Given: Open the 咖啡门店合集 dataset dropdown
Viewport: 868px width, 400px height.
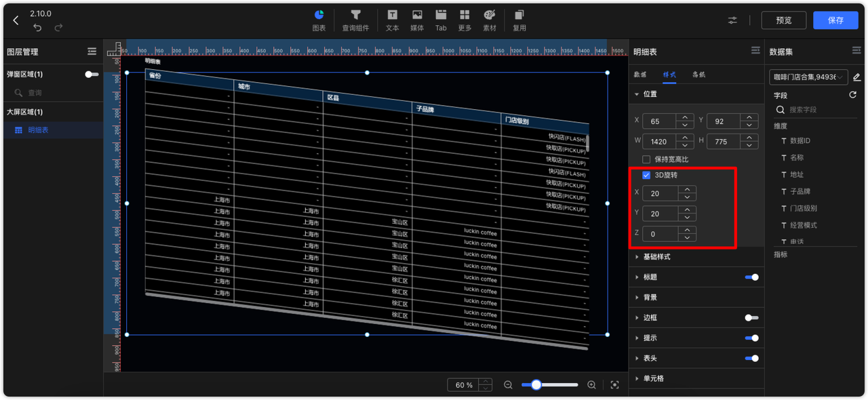Looking at the screenshot, I should coord(808,77).
